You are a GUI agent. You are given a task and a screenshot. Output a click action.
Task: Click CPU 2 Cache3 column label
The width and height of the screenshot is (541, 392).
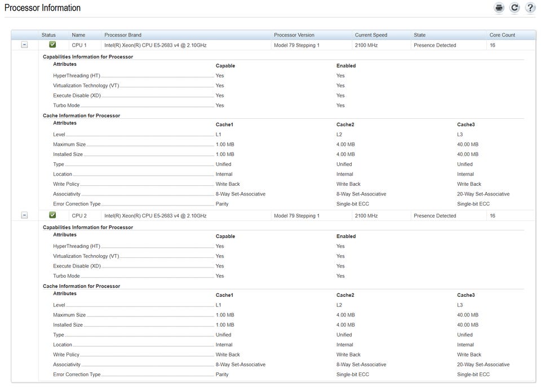(x=466, y=295)
